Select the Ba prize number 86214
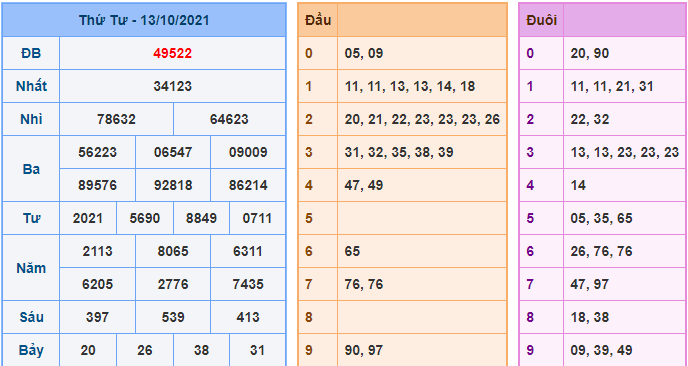Image resolution: width=688 pixels, height=366 pixels. point(248,185)
